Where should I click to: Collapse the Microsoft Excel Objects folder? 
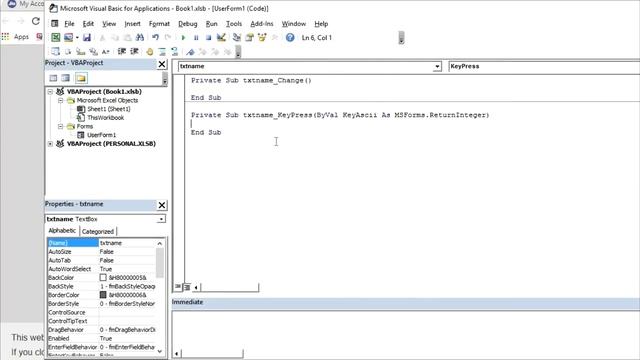coord(60,100)
